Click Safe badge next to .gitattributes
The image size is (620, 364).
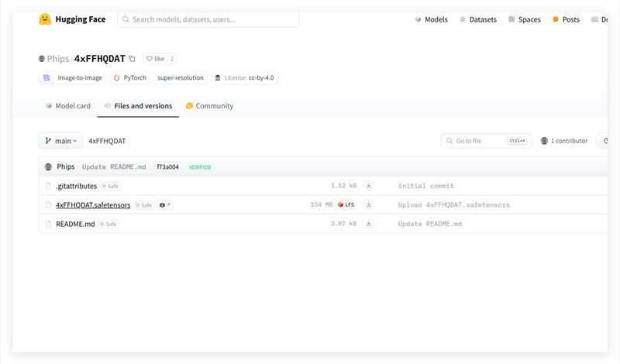pos(110,186)
